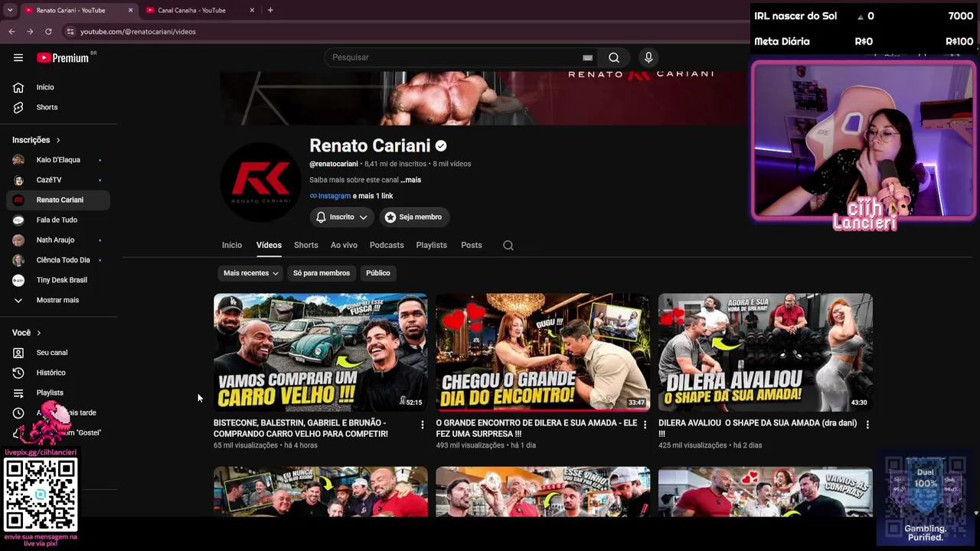Screen dimensions: 980x551
Task: Click the Playlists icon in sidebar
Action: click(18, 393)
